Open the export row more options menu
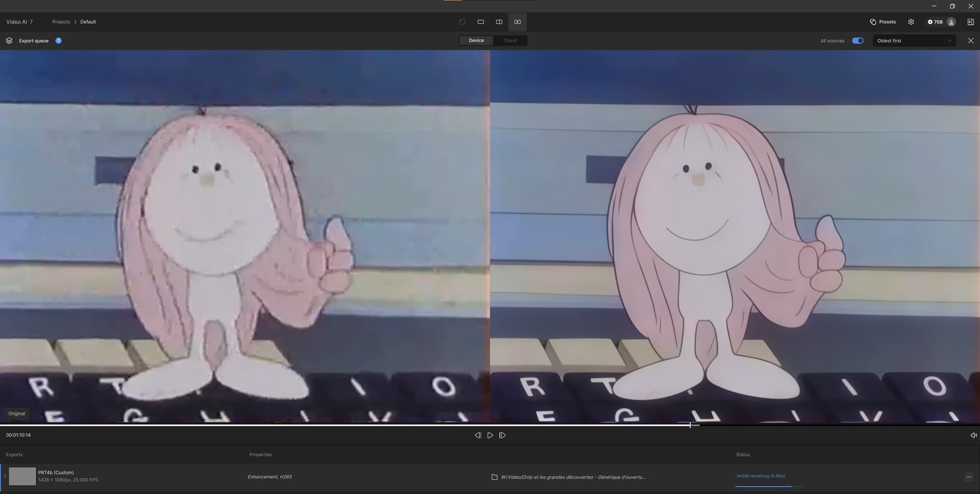The width and height of the screenshot is (980, 494). point(969,477)
